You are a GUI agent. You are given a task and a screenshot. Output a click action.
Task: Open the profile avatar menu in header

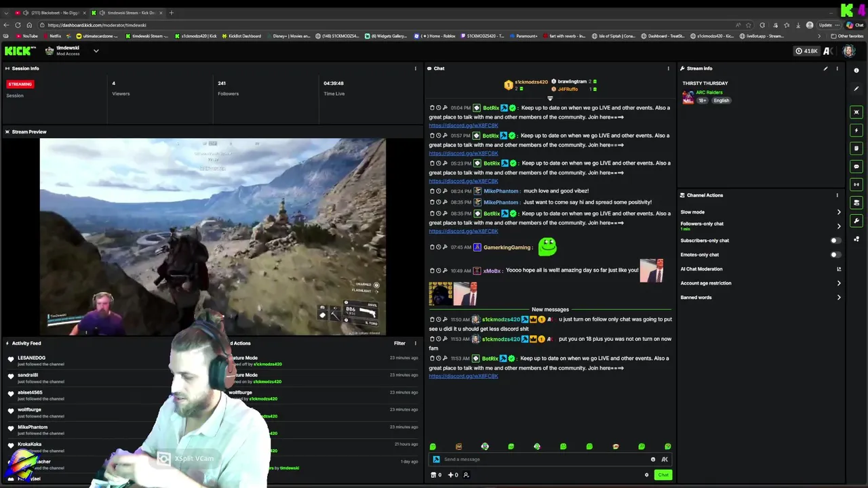[849, 51]
